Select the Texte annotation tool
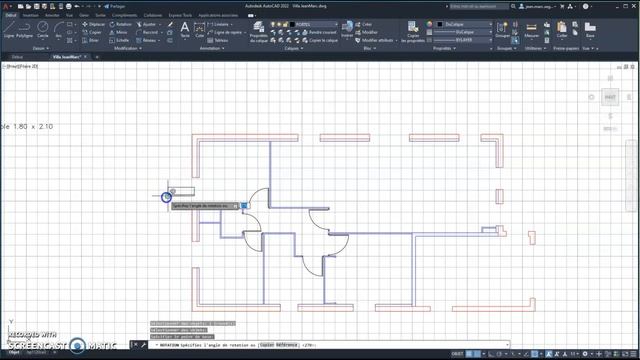640x360 pixels. 185,29
